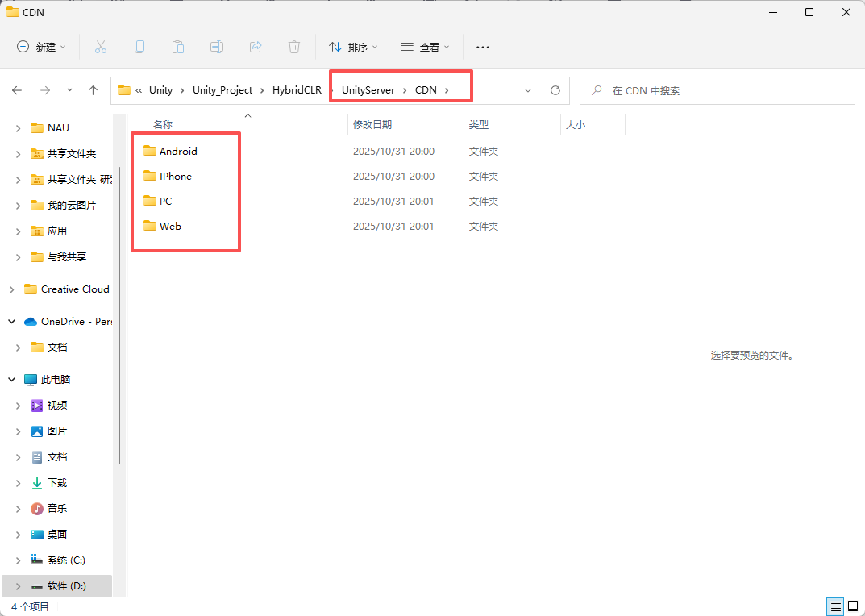Click the folder icon in address bar
Viewport: 865px width, 616px height.
124,90
